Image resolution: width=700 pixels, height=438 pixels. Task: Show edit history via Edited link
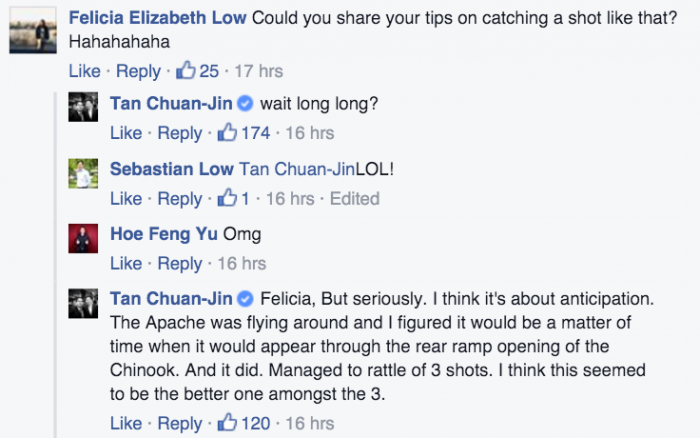[355, 199]
